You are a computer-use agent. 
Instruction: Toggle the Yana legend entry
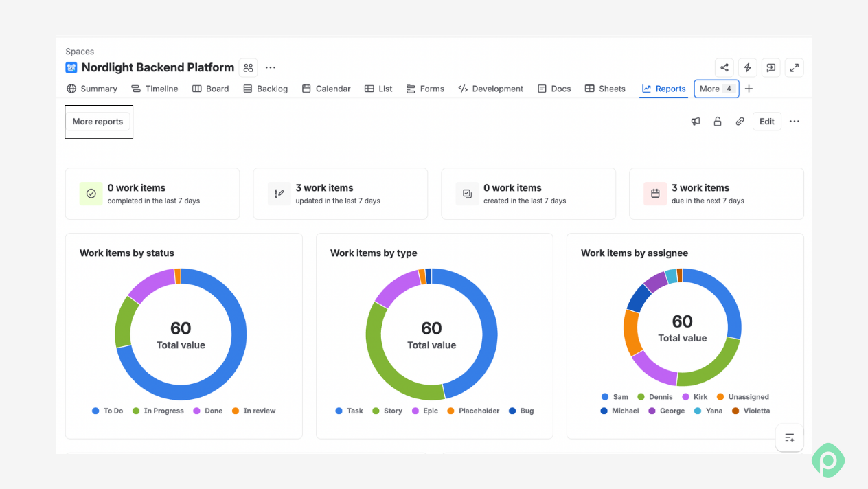(x=709, y=411)
